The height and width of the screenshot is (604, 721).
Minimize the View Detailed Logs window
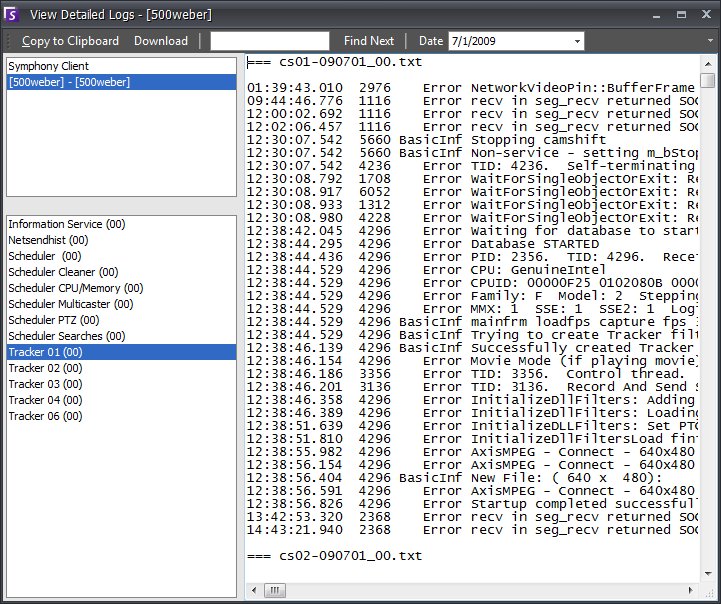(x=657, y=15)
